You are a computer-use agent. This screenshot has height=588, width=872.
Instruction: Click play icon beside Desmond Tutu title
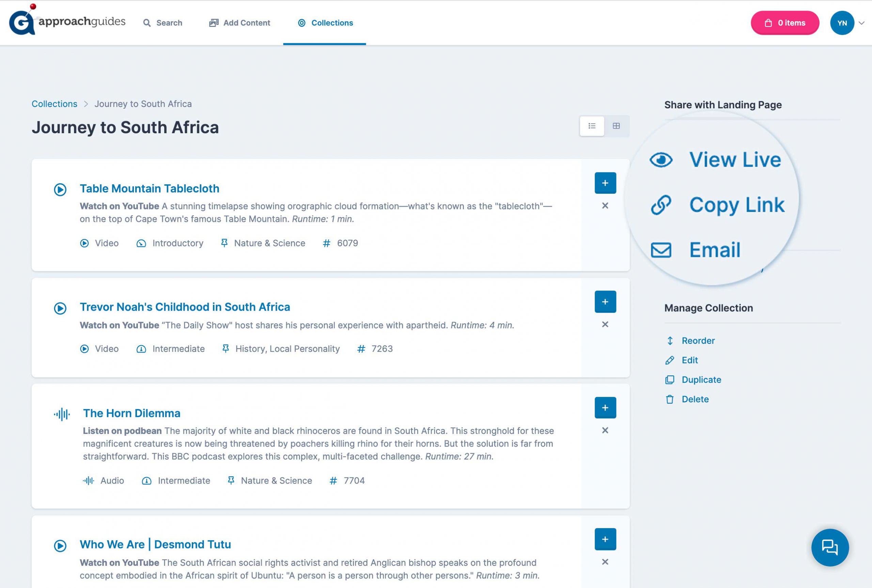[60, 546]
